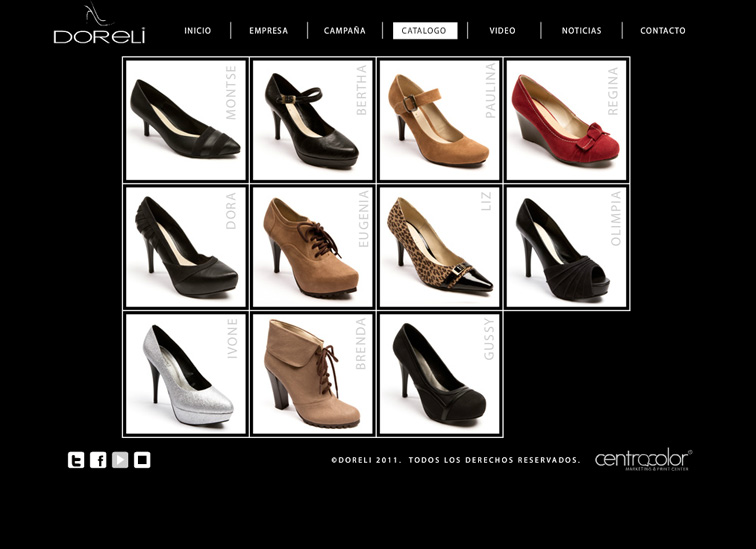
Task: Navigate to the Video section
Action: (x=503, y=31)
